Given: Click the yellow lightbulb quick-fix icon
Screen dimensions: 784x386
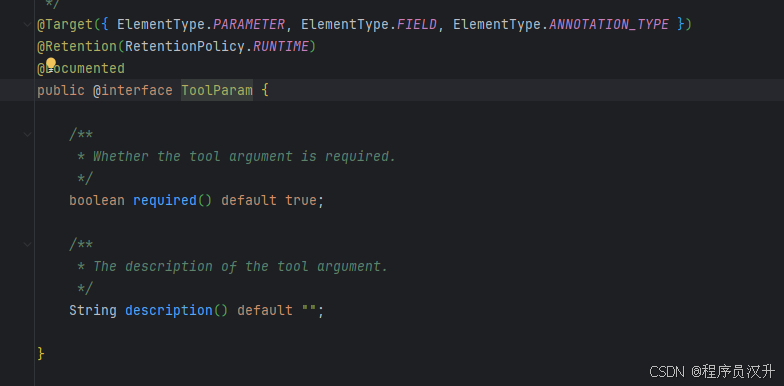Looking at the screenshot, I should click(51, 64).
